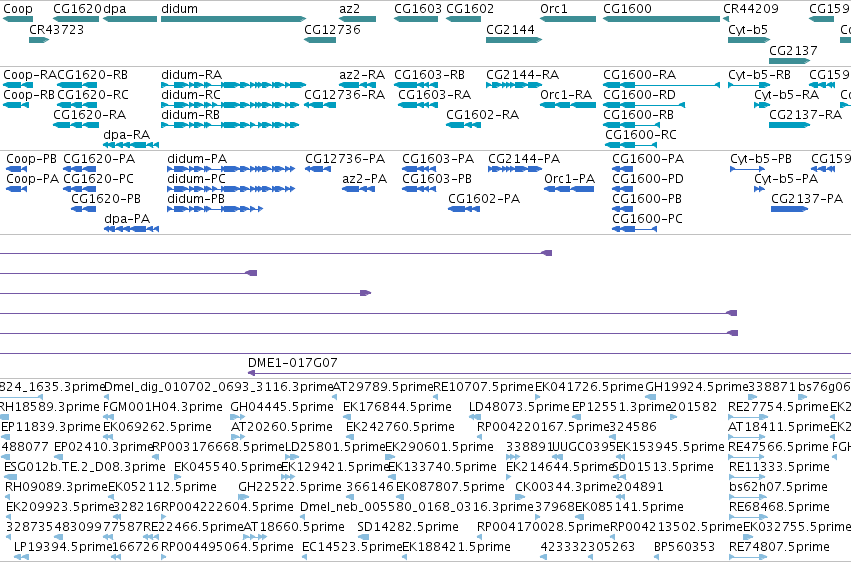Click the EK176844.5prime EST label
The height and width of the screenshot is (562, 851).
[397, 407]
